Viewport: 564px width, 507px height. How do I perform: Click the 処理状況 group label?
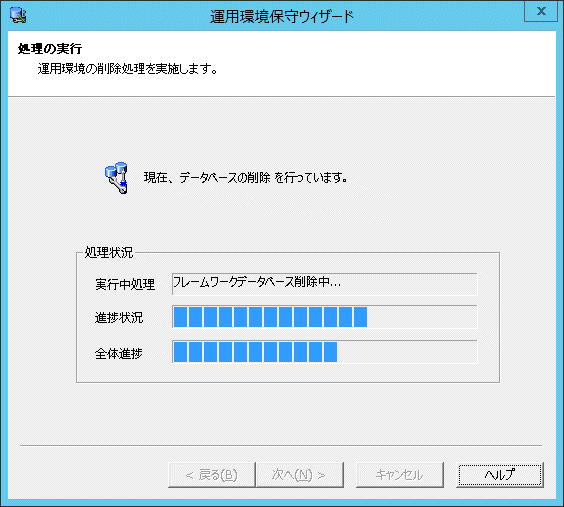click(109, 252)
